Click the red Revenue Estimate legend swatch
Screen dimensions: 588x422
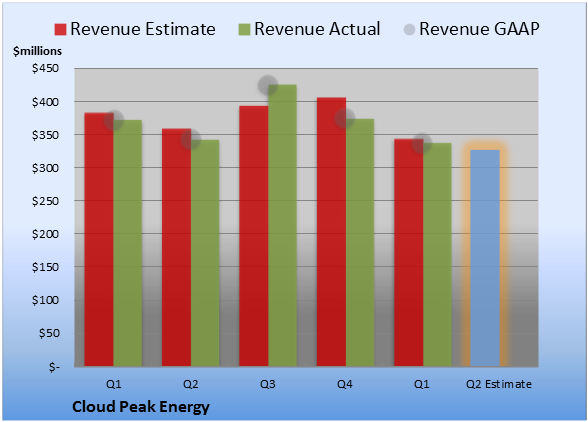[60, 30]
